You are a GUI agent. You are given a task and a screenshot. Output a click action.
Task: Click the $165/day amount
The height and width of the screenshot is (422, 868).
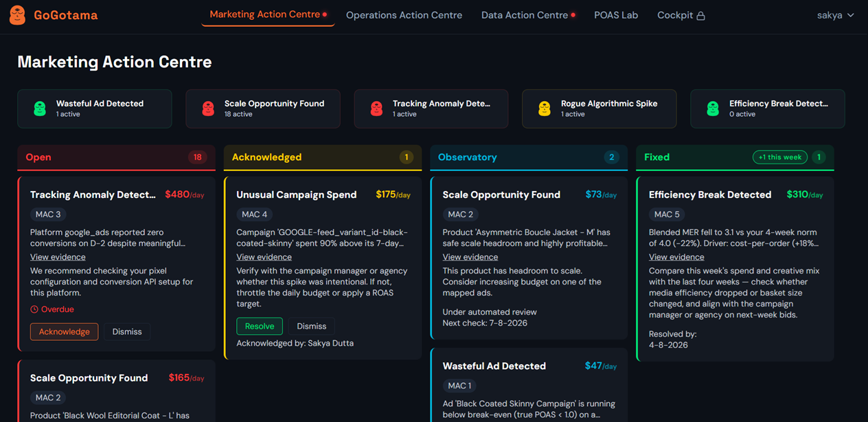(x=186, y=378)
